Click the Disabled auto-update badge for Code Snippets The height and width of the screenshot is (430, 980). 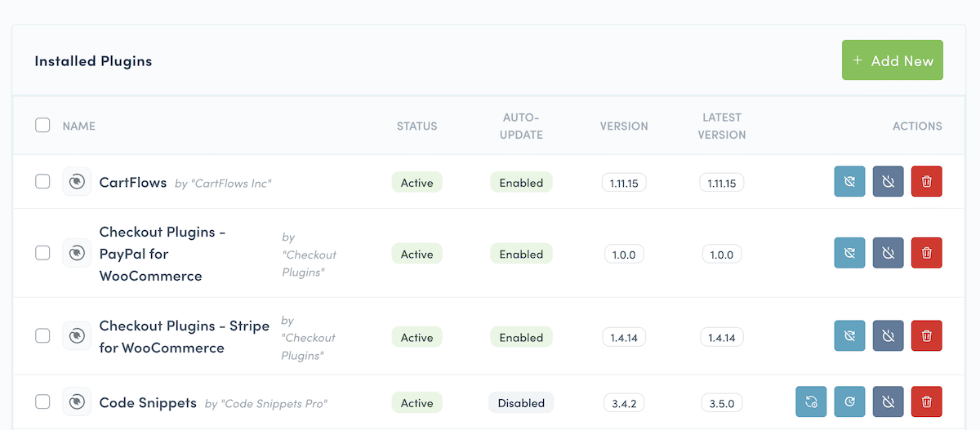click(521, 403)
